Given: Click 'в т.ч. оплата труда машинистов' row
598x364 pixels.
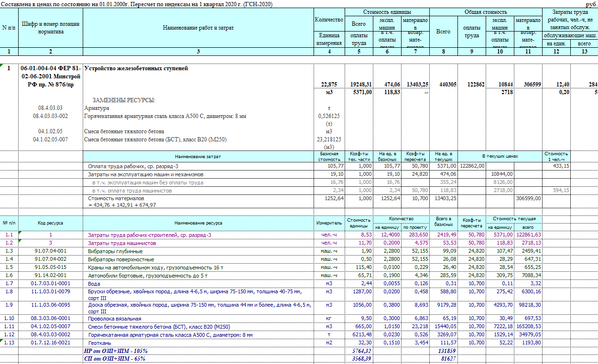Looking at the screenshot, I should coord(133,191).
